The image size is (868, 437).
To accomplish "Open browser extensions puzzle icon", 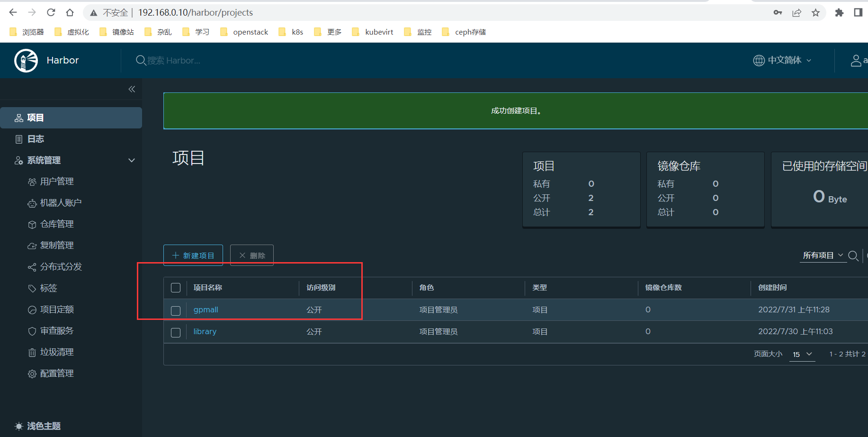I will (x=839, y=13).
